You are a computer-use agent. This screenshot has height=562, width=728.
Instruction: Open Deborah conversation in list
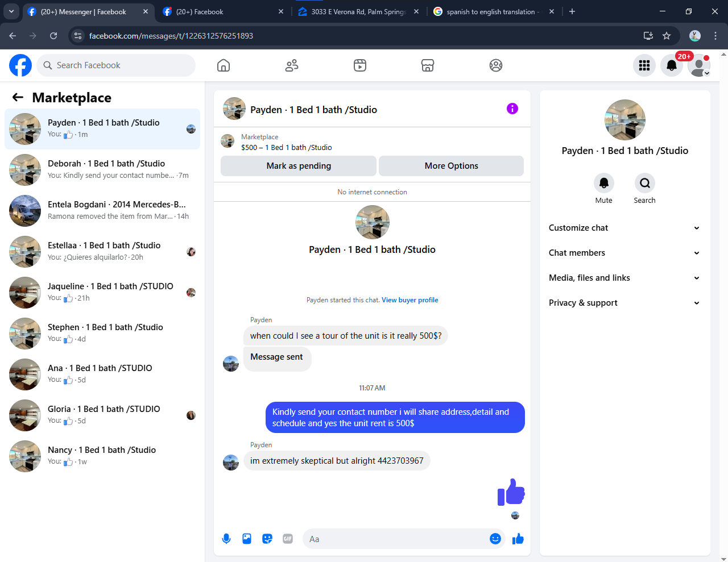click(102, 170)
